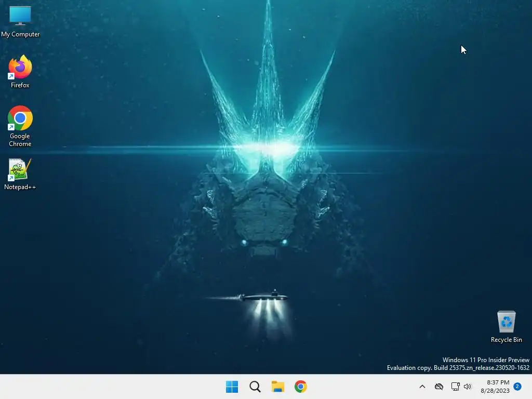Viewport: 532px width, 399px height.
Task: Open clock showing 8:37 PM
Action: 495,387
